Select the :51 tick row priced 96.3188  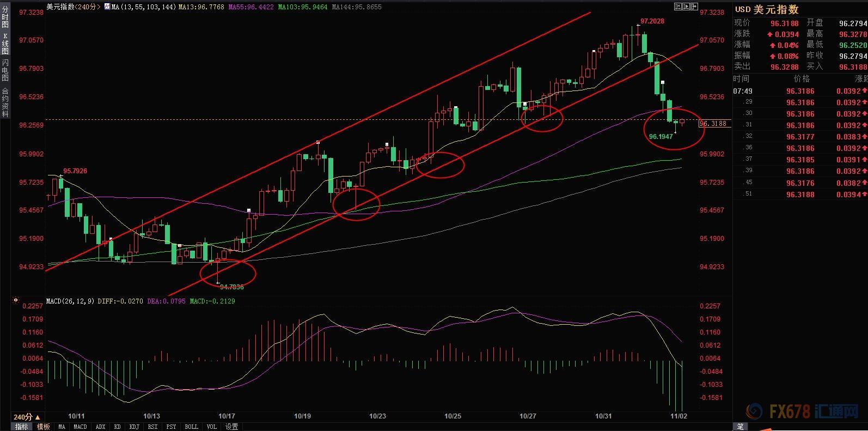pos(800,194)
